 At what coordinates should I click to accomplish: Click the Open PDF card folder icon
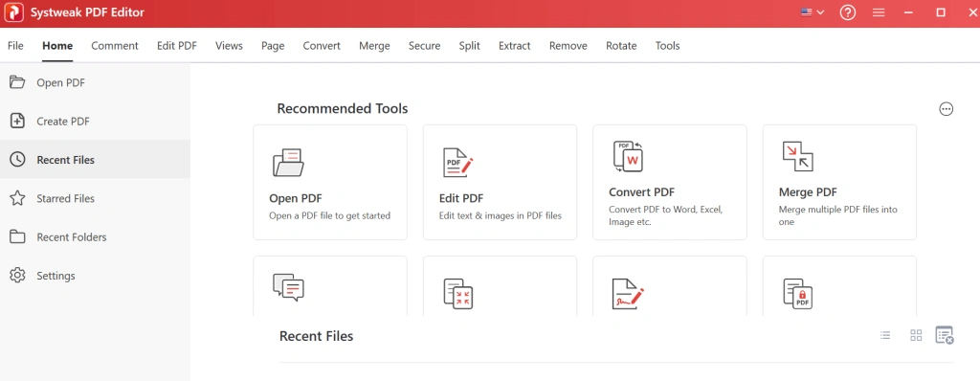click(x=288, y=162)
